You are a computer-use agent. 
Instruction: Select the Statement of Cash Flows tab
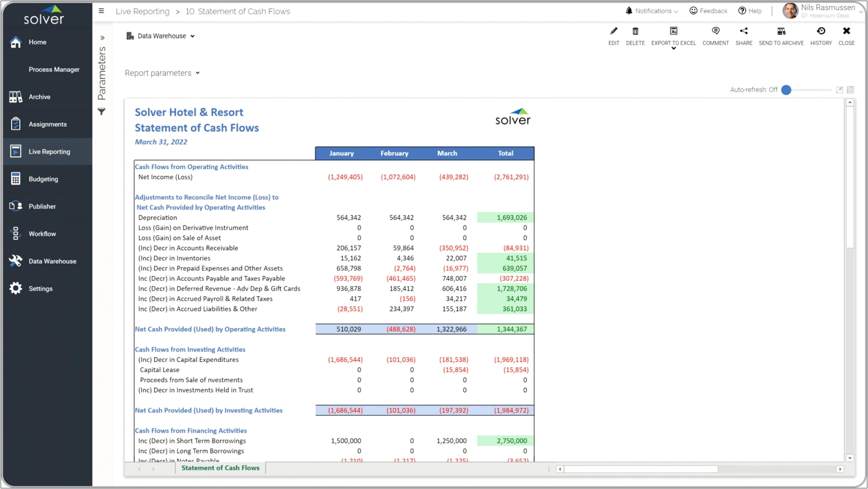tap(221, 468)
